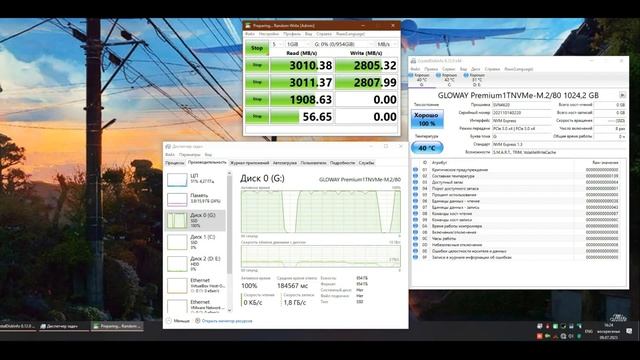Viewport: 640px width, 360px height.
Task: Click the CrystalDiskMark title bar app icon
Action: (x=248, y=26)
